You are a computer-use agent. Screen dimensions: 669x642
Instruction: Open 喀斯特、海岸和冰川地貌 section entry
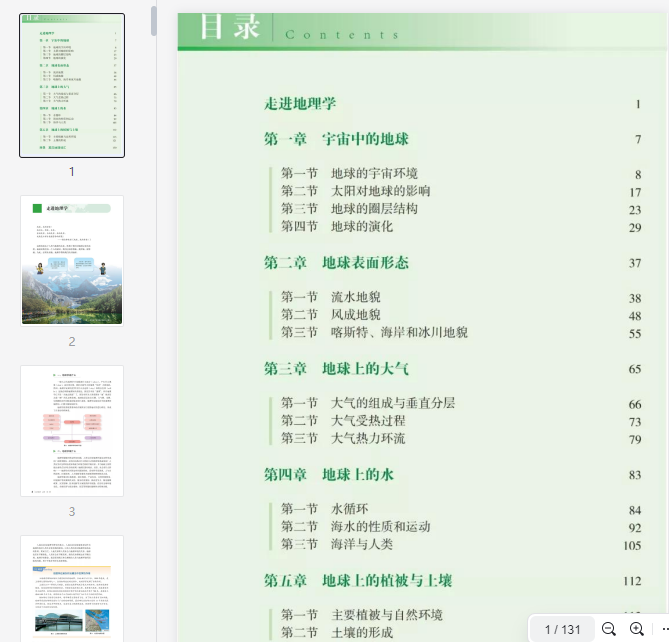coord(399,333)
